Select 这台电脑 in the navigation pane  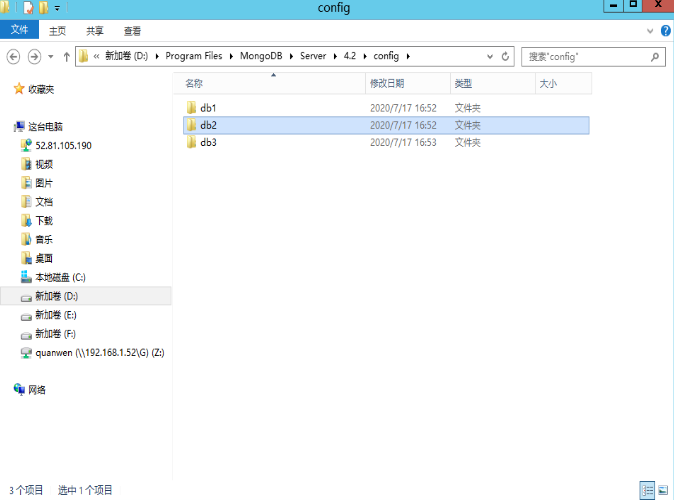pos(38,126)
